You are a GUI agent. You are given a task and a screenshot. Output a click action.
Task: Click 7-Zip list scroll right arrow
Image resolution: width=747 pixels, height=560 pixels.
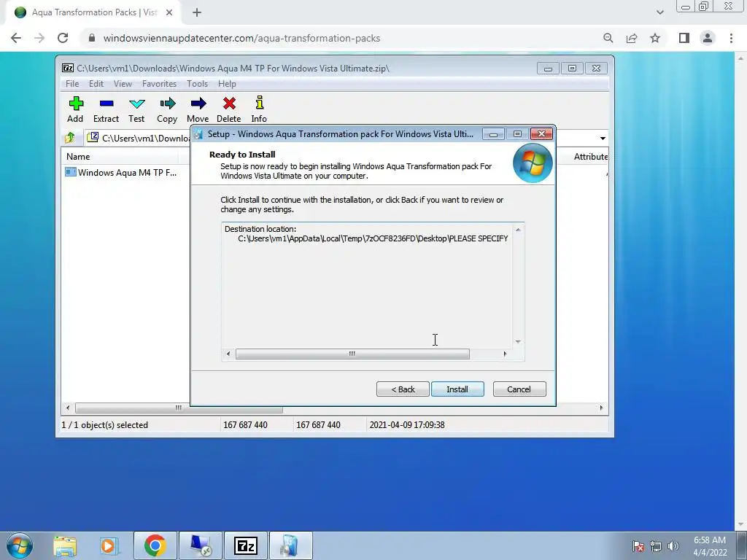pyautogui.click(x=601, y=408)
